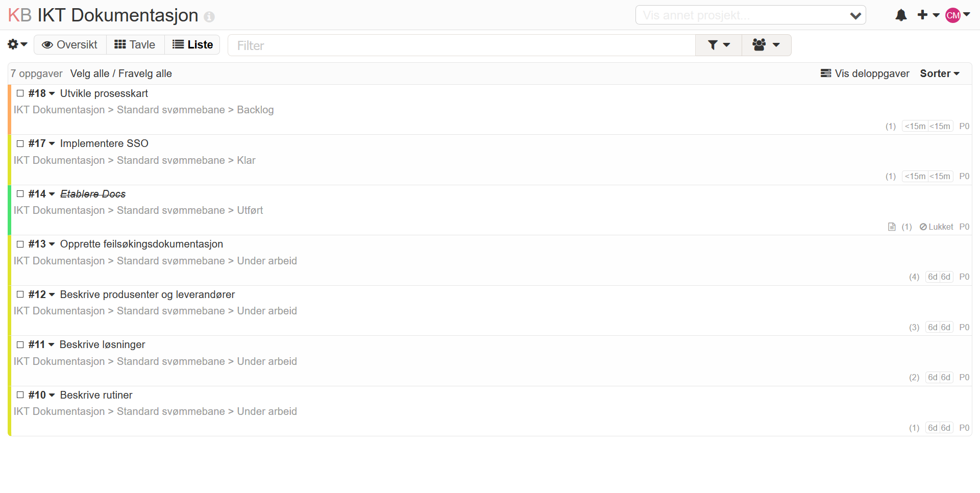Tick the checkbox for task #10
The height and width of the screenshot is (493, 980).
pos(20,395)
